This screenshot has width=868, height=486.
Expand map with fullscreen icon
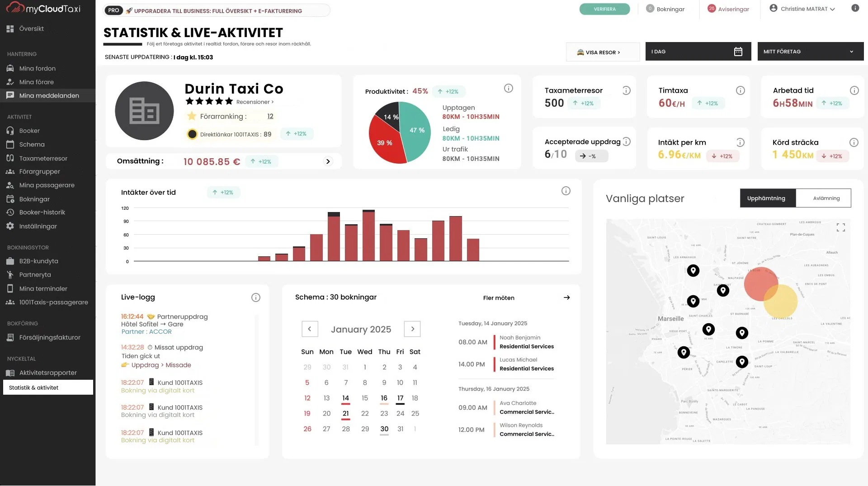[x=841, y=227]
